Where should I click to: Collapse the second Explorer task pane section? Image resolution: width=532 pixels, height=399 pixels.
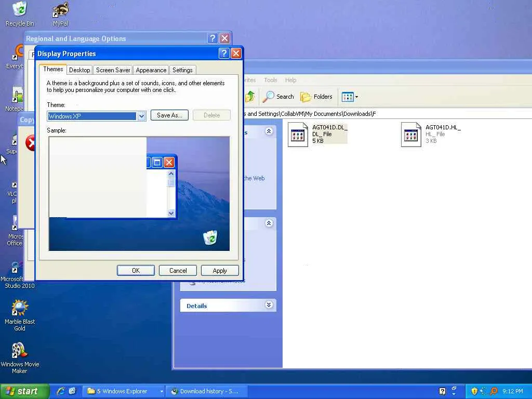(269, 223)
